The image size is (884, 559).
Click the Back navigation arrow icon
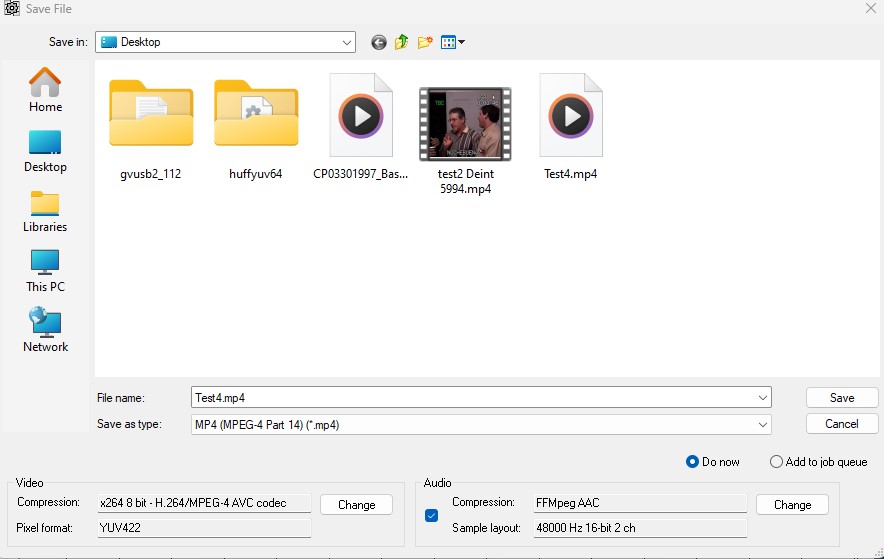coord(379,42)
